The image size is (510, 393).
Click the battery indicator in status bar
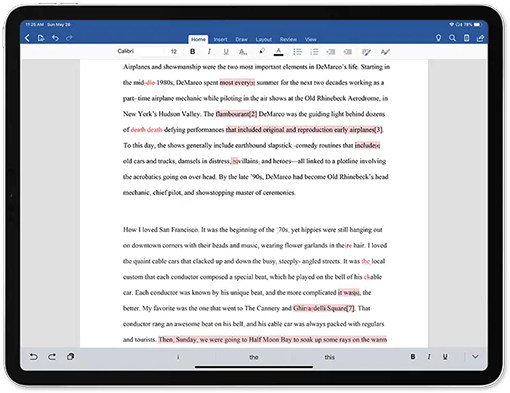pos(478,25)
